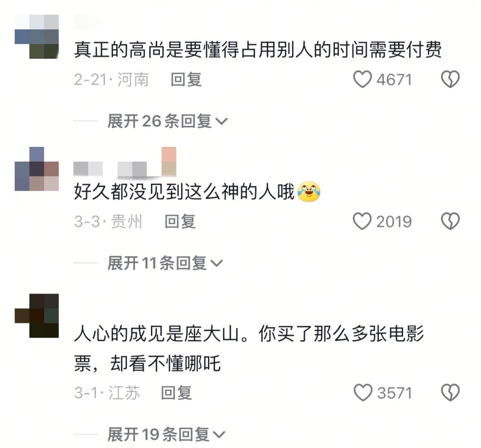The height and width of the screenshot is (448, 481).
Task: Reply to the 3-1 江苏 comment
Action: (176, 393)
